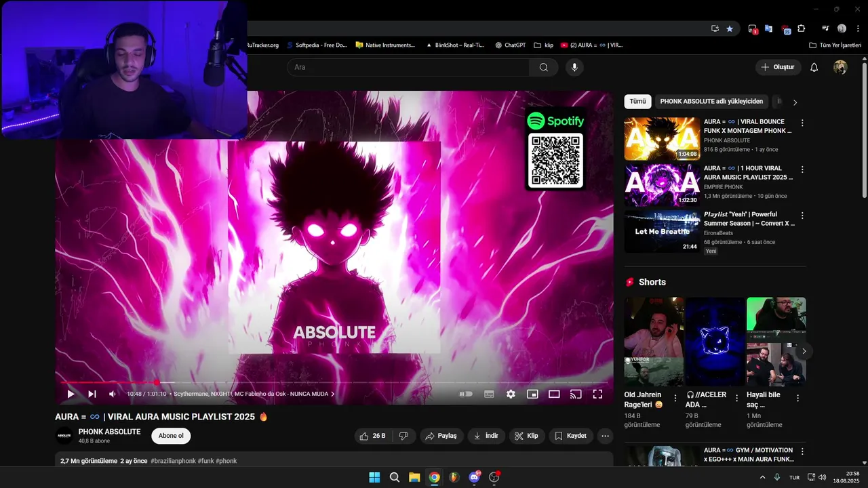
Task: Create a clip with Klip button
Action: coord(526,436)
